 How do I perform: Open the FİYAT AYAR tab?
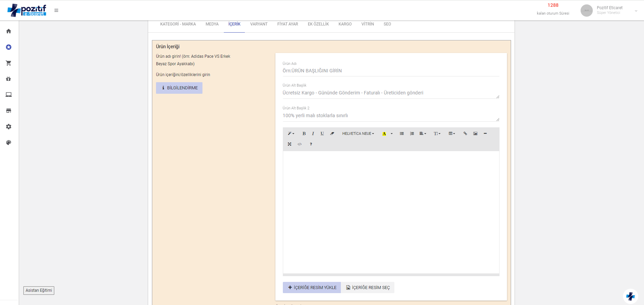tap(288, 24)
